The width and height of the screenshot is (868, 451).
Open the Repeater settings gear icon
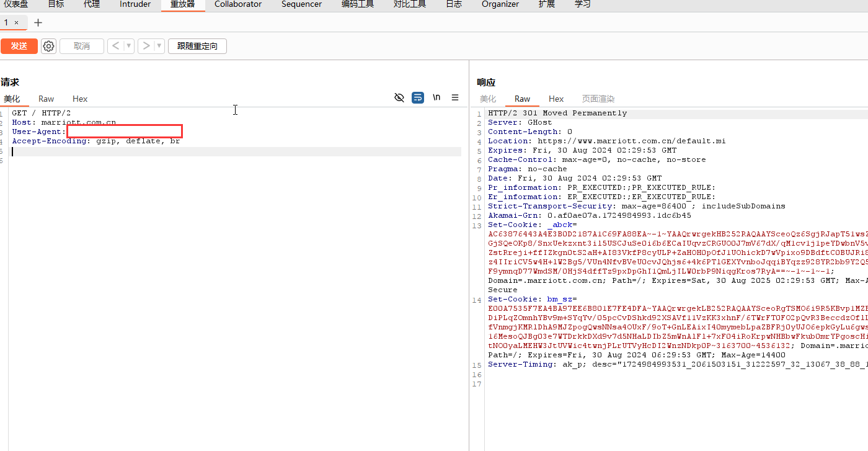(48, 46)
